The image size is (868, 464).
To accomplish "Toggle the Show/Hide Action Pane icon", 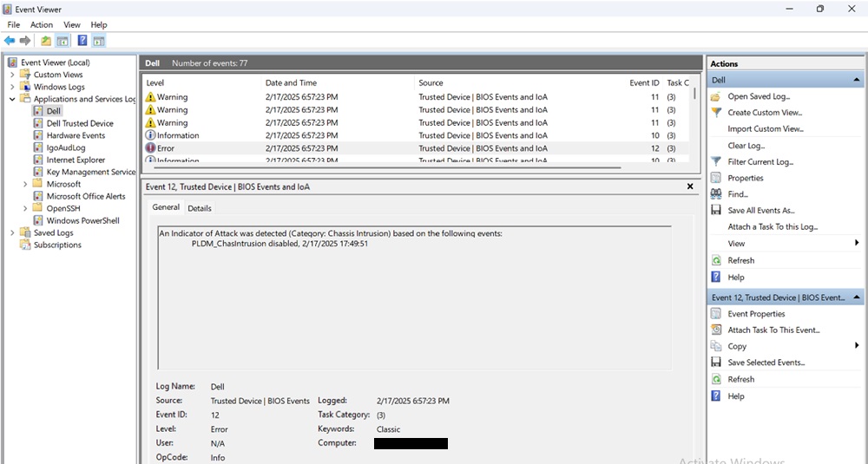I will click(99, 41).
